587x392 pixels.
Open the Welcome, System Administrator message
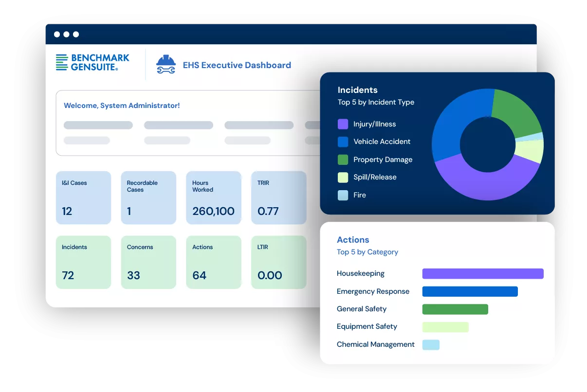pos(122,106)
